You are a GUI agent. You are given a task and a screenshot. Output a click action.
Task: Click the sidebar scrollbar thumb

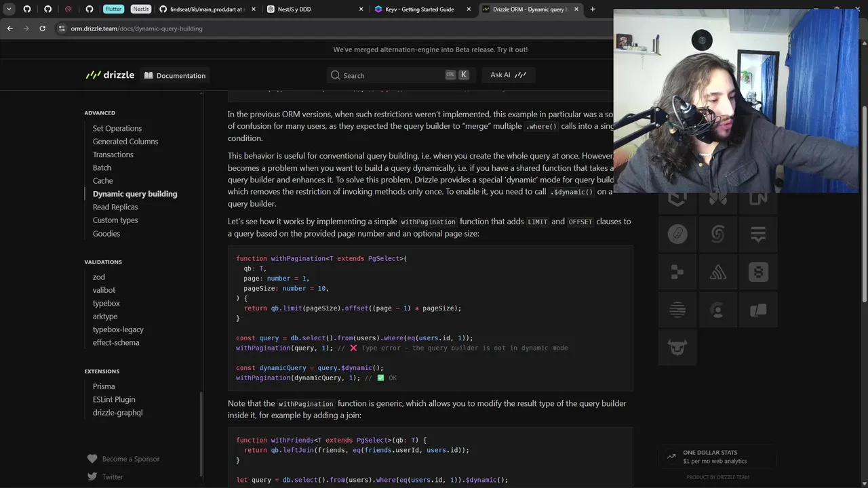point(201,434)
